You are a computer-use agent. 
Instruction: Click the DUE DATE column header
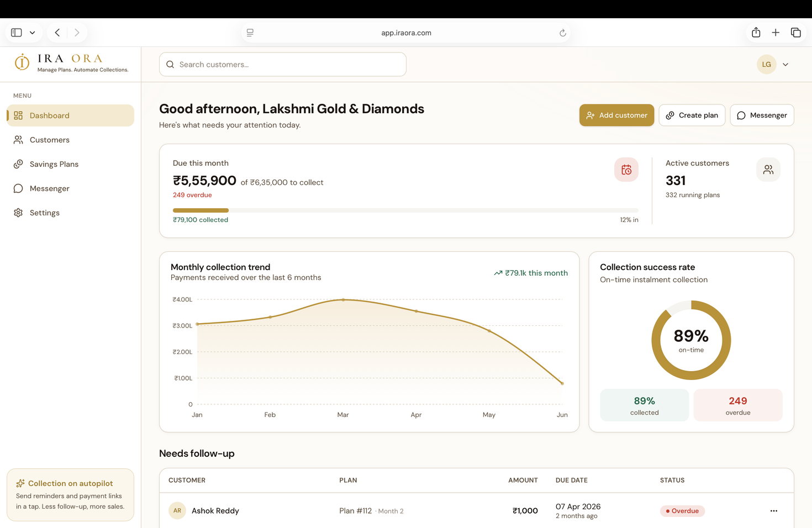(572, 481)
